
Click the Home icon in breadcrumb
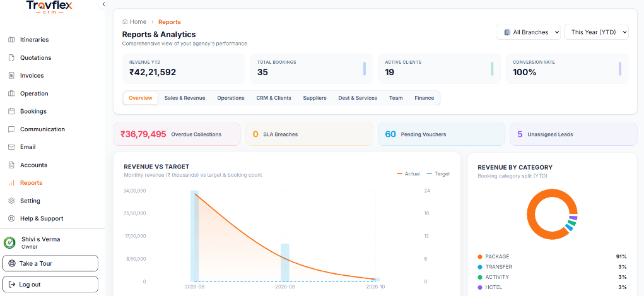click(125, 22)
